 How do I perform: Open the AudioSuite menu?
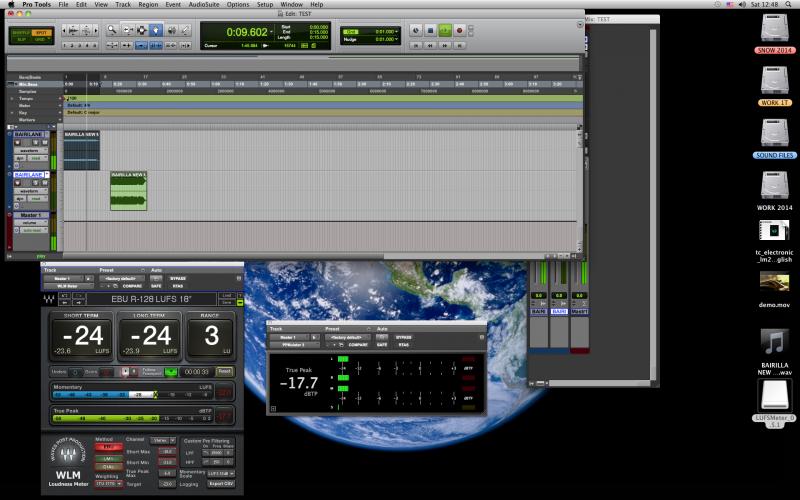[205, 5]
